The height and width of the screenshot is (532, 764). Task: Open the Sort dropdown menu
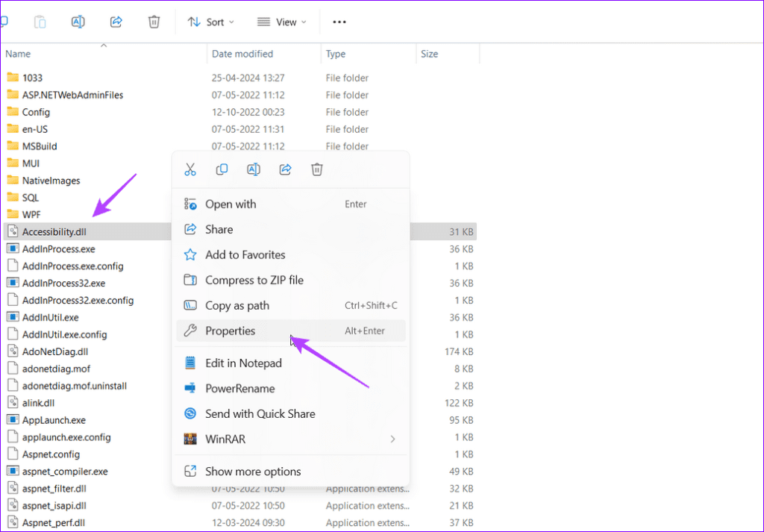click(210, 22)
